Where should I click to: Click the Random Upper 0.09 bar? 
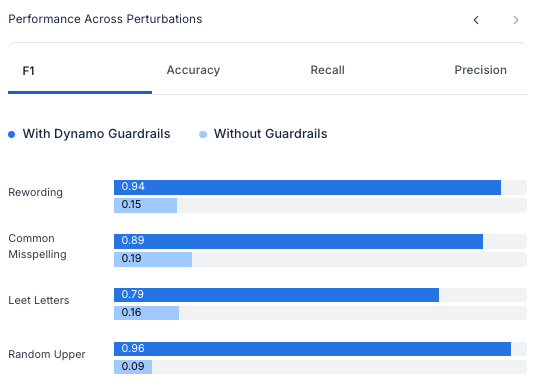click(x=133, y=367)
